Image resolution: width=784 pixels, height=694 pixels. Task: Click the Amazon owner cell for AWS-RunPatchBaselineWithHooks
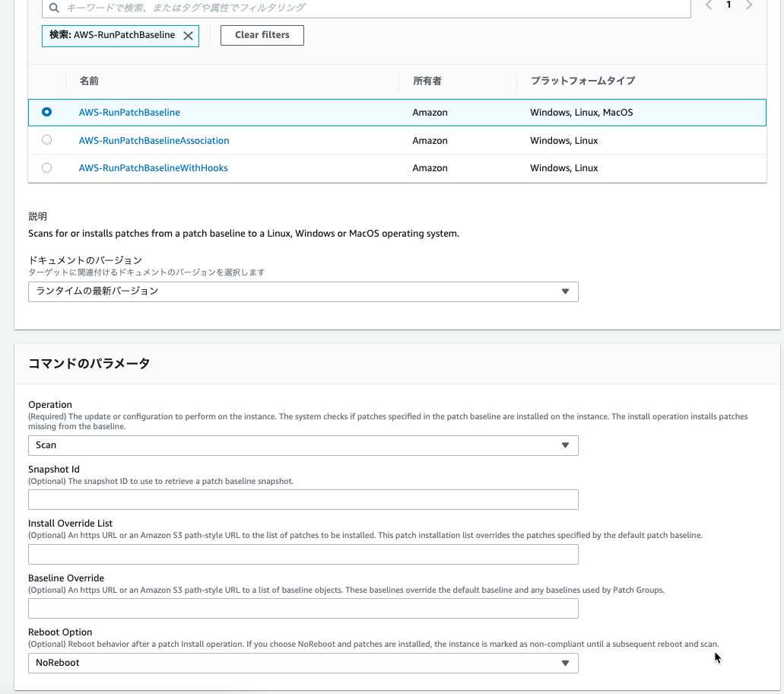click(x=430, y=168)
